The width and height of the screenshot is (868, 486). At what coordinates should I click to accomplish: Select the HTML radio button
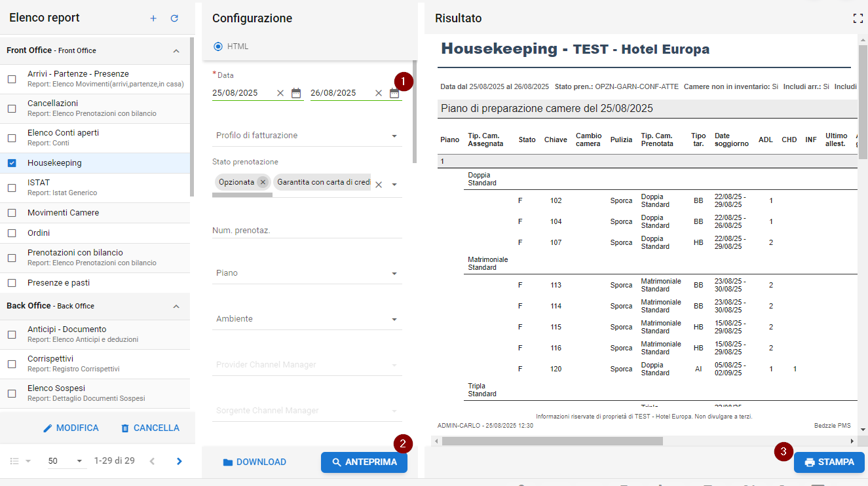[x=218, y=47]
